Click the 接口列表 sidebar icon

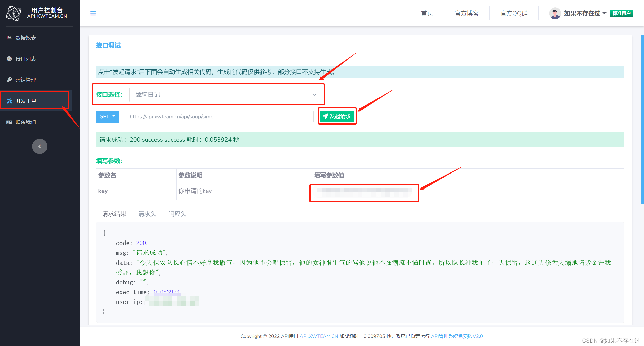[x=9, y=59]
